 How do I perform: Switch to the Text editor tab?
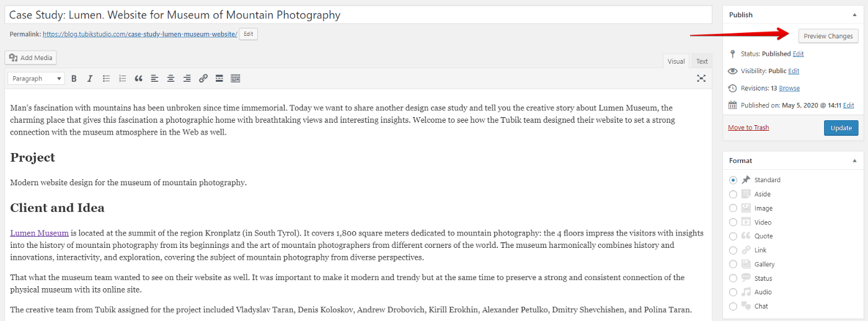(702, 61)
